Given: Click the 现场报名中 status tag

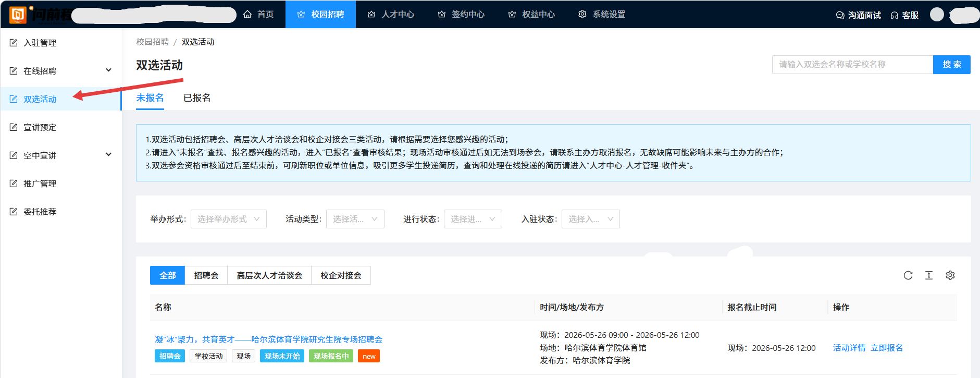Looking at the screenshot, I should pyautogui.click(x=331, y=356).
